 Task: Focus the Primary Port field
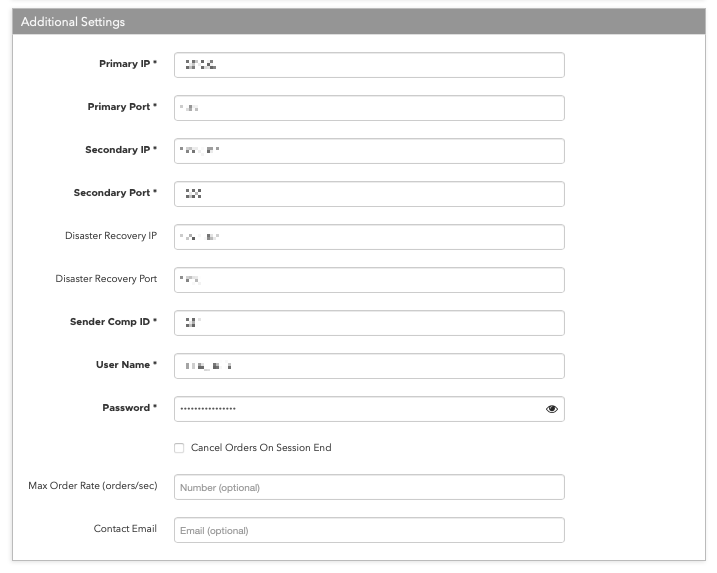tap(369, 108)
